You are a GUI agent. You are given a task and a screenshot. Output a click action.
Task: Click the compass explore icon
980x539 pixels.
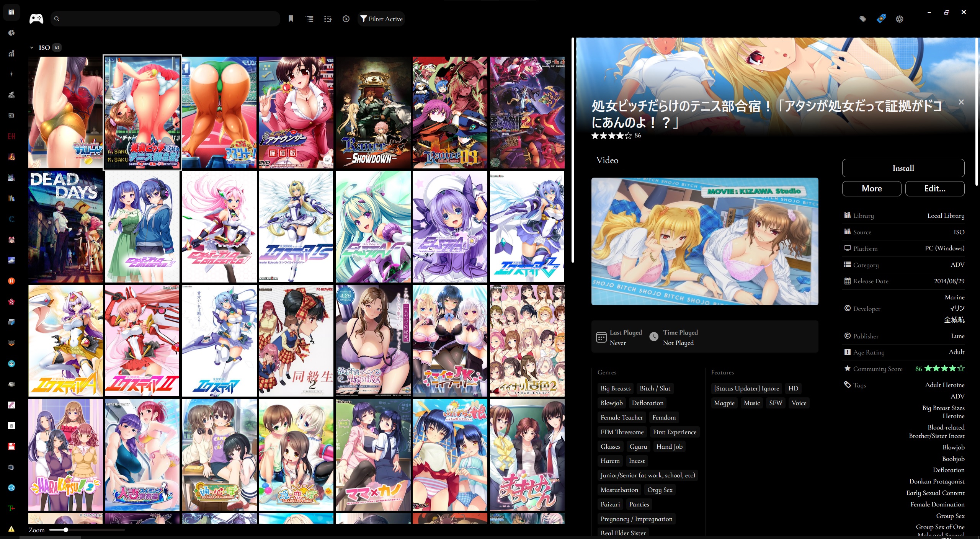346,19
